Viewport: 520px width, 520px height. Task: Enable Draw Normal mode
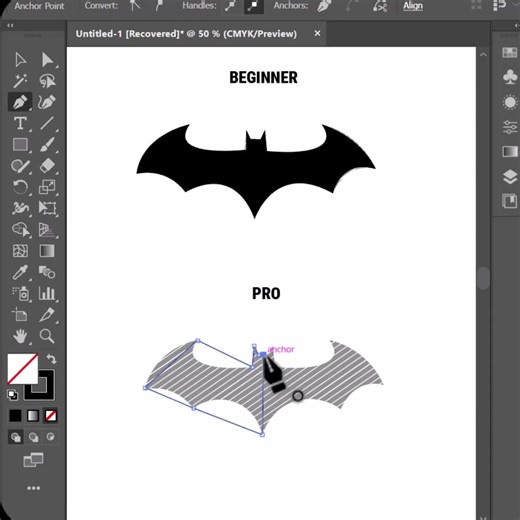15,437
